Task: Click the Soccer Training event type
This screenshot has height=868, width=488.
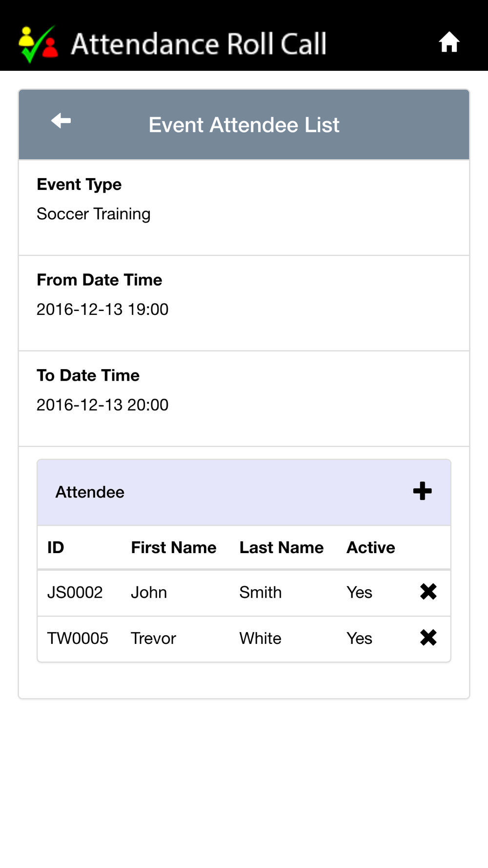Action: (94, 214)
